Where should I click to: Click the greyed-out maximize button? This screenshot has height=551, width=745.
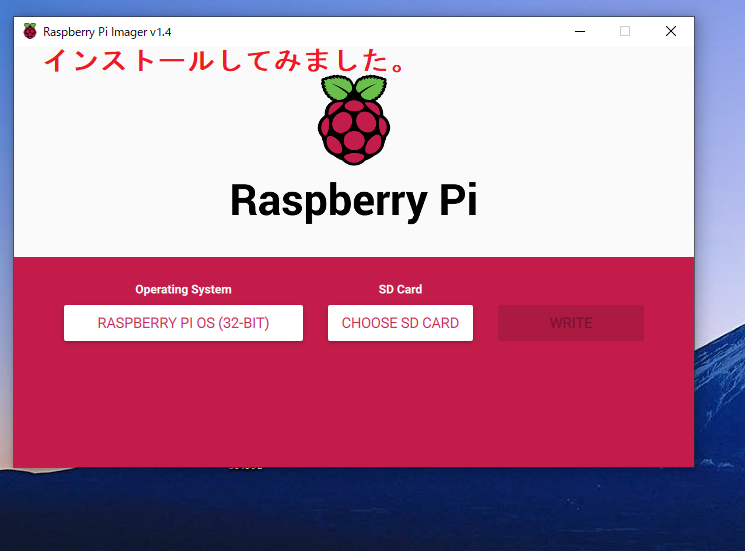(625, 31)
